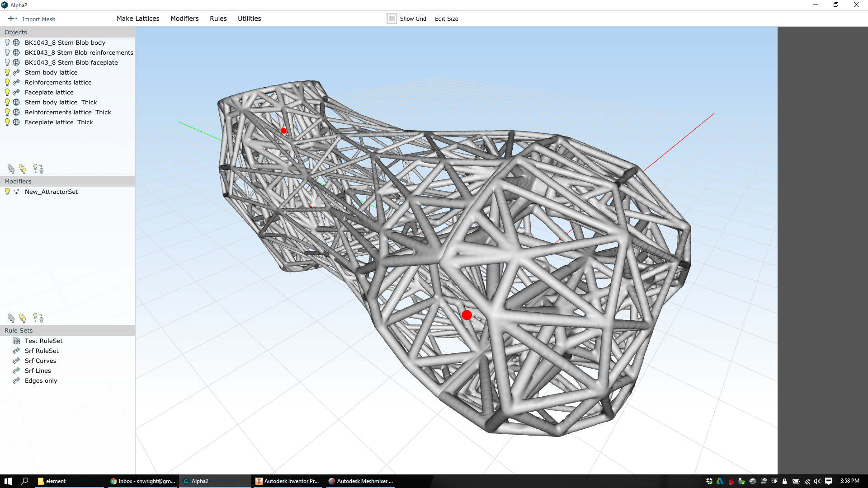Screen dimensions: 868x488
Task: Select 'Test RuleSet' rule set name
Action: click(x=43, y=341)
